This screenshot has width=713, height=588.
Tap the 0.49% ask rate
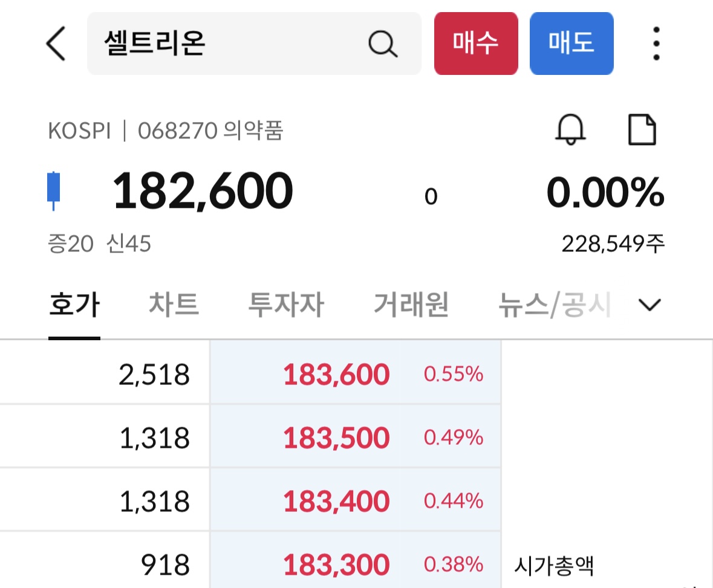(x=454, y=438)
